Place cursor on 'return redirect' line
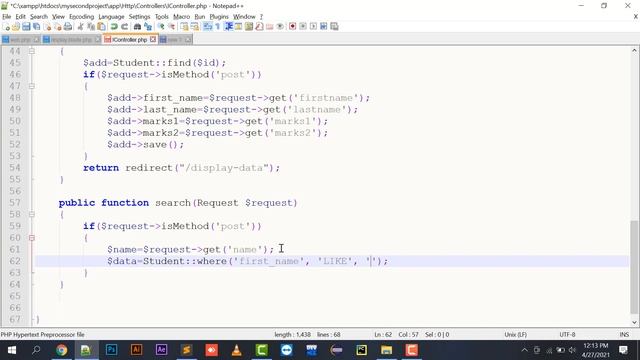The width and height of the screenshot is (640, 360). 182,168
